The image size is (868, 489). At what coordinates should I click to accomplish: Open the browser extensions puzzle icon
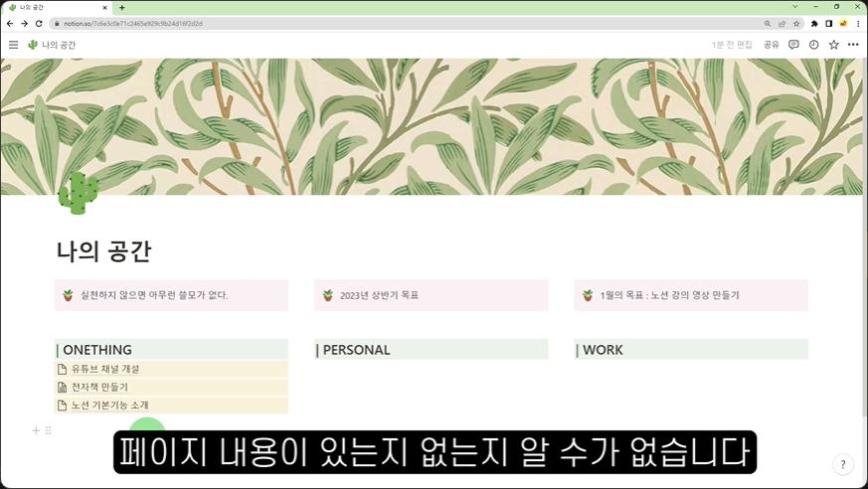click(814, 23)
